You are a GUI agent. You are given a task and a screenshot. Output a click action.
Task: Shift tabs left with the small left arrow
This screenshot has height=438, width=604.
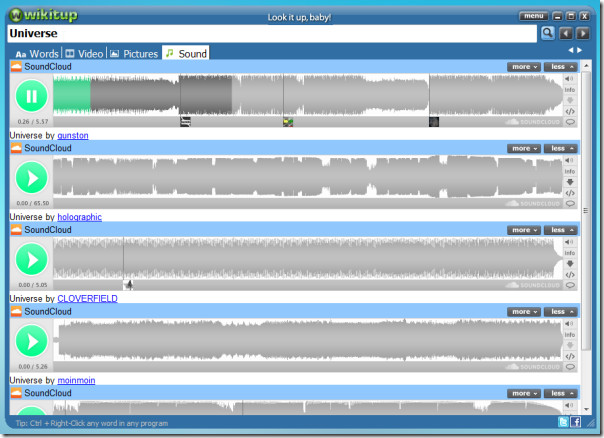click(x=571, y=50)
